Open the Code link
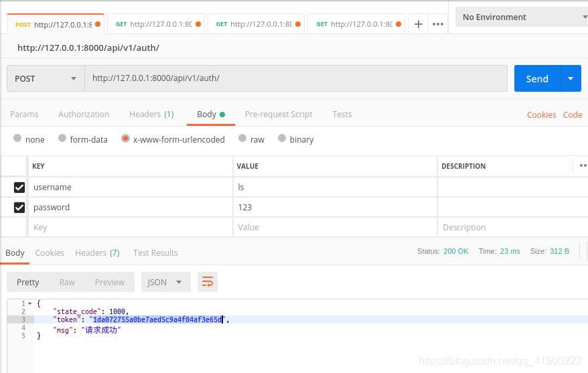Image resolution: width=588 pixels, height=373 pixels. [x=573, y=115]
